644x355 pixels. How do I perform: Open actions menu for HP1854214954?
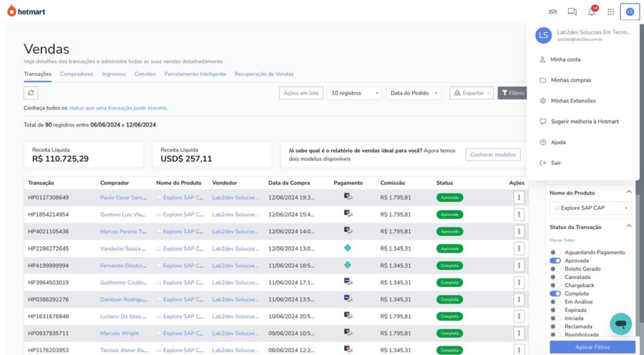(519, 215)
